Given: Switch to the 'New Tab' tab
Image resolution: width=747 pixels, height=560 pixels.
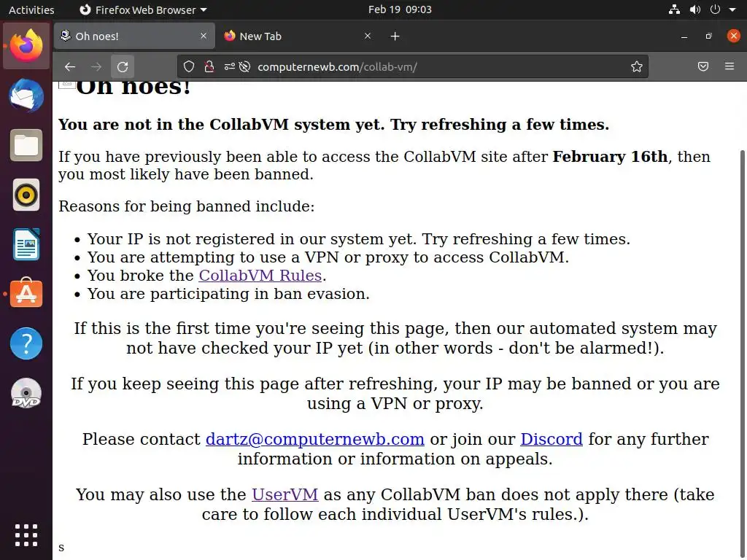Looking at the screenshot, I should tap(299, 36).
